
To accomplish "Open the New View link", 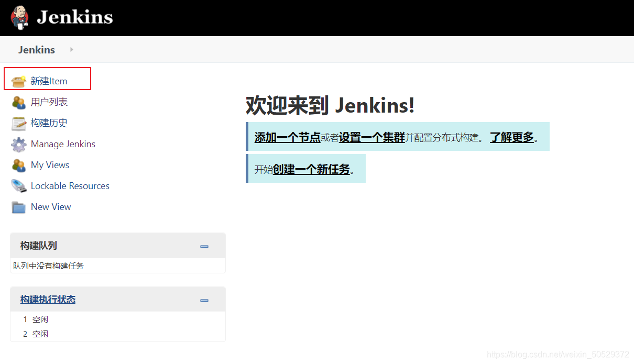I will (x=51, y=207).
